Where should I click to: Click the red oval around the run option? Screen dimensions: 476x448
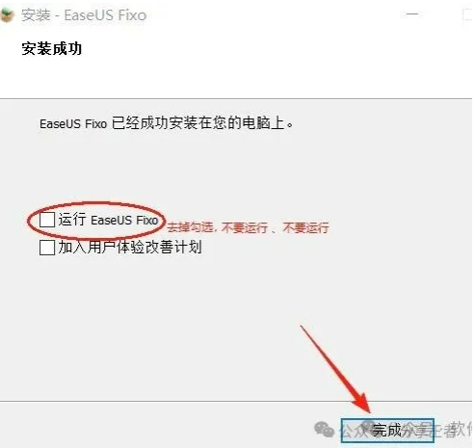96,220
